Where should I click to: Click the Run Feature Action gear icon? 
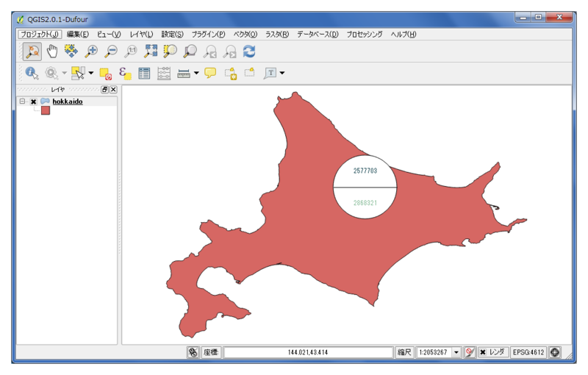tap(51, 73)
